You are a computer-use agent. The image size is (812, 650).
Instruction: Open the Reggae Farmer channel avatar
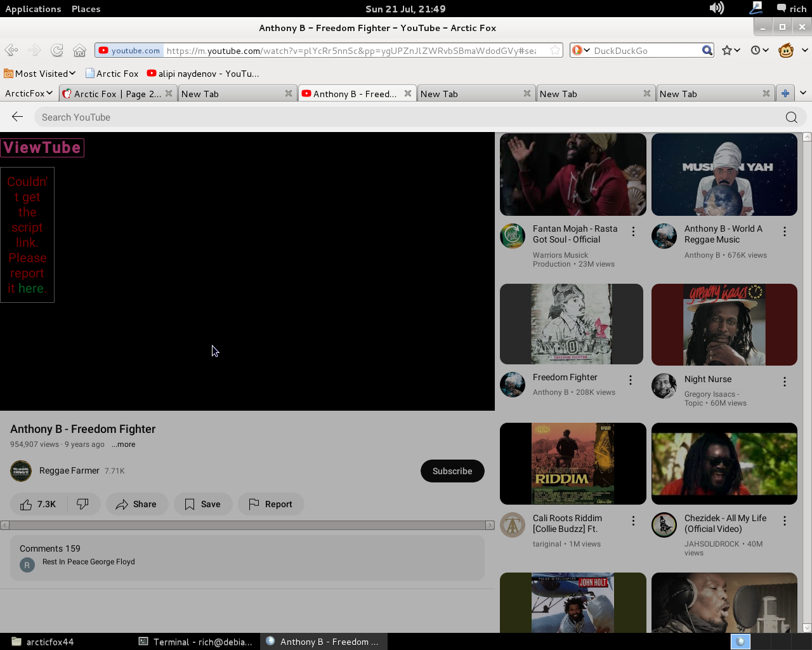point(21,471)
